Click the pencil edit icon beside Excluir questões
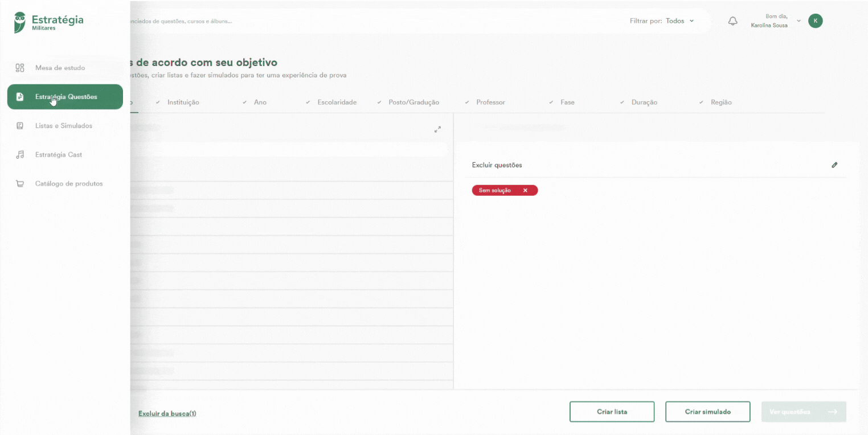 point(834,165)
